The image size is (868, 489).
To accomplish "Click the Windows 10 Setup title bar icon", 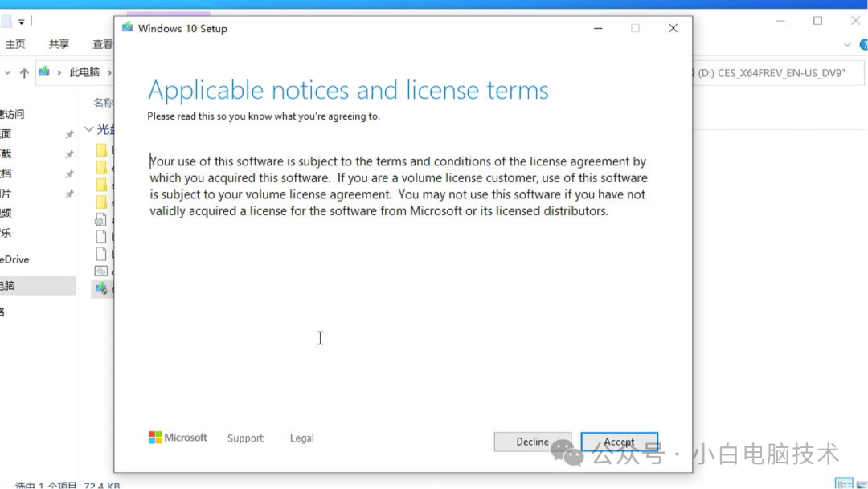I will [127, 27].
